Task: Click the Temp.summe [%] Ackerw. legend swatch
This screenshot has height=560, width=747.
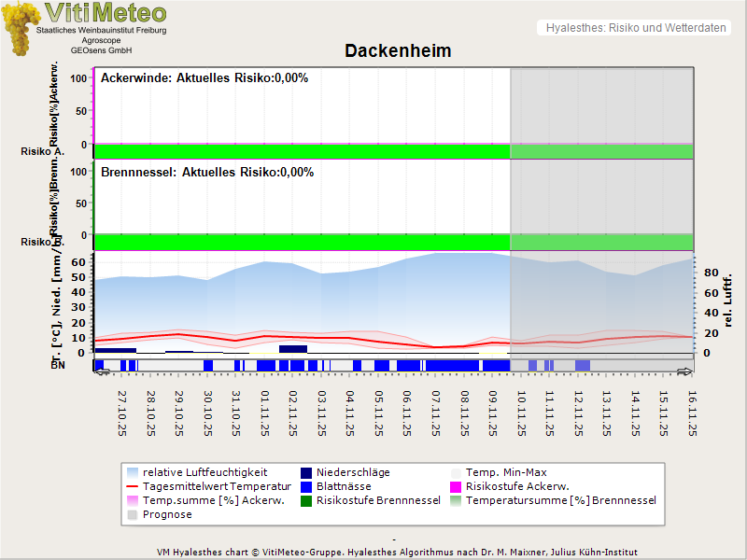Action: (133, 500)
